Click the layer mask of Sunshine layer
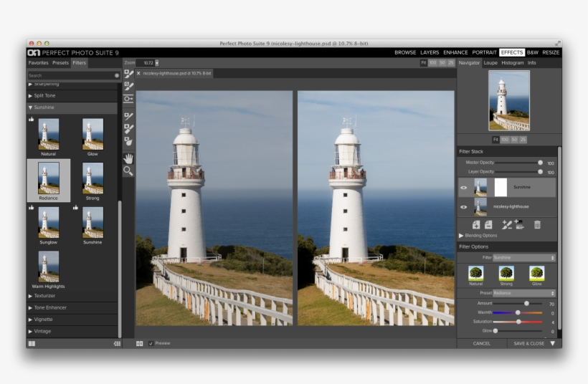 tap(501, 187)
